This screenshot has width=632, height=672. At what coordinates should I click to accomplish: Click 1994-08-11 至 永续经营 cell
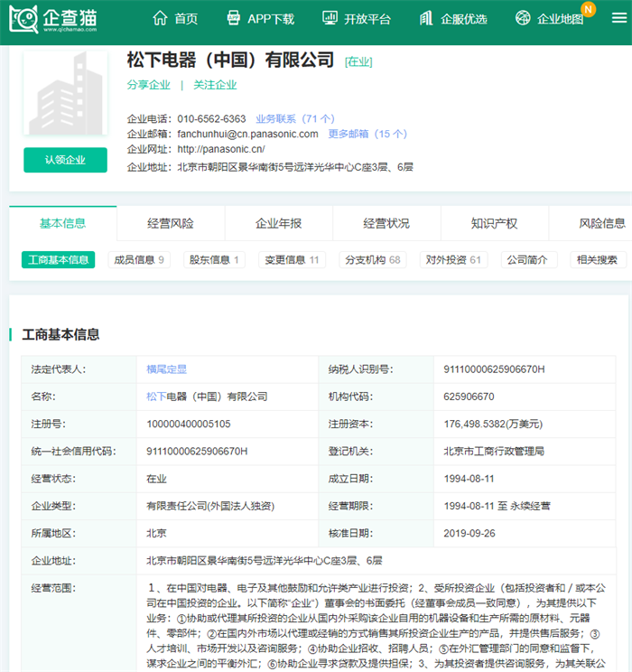[x=497, y=506]
